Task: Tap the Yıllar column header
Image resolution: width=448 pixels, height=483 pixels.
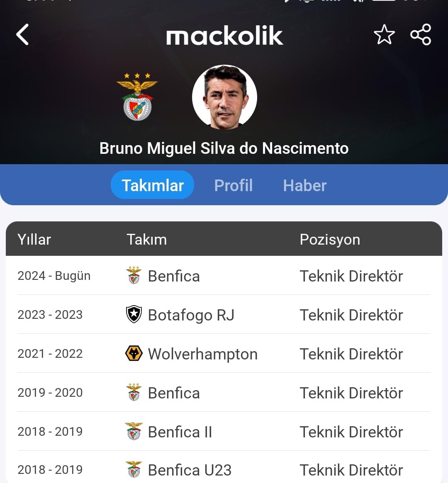Action: 34,240
